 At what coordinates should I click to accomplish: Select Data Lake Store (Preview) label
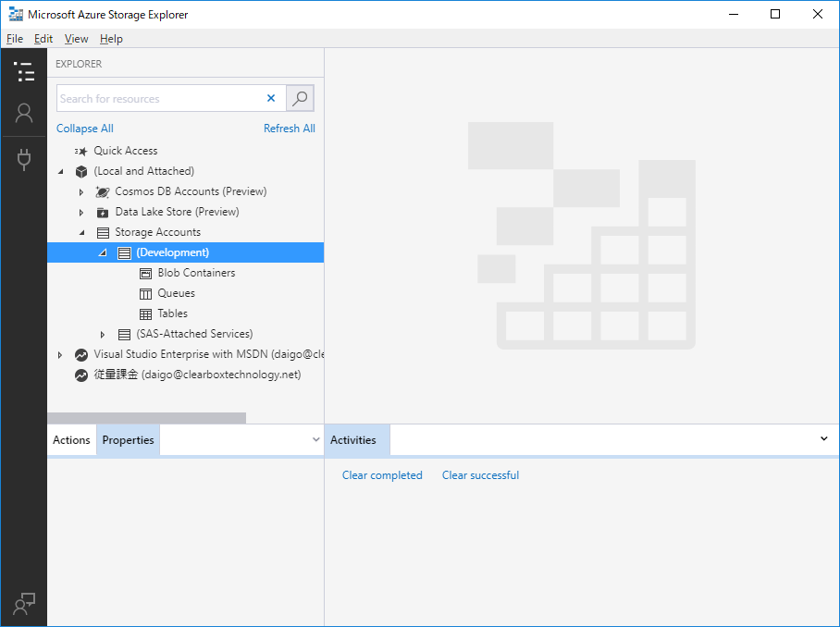pos(177,212)
